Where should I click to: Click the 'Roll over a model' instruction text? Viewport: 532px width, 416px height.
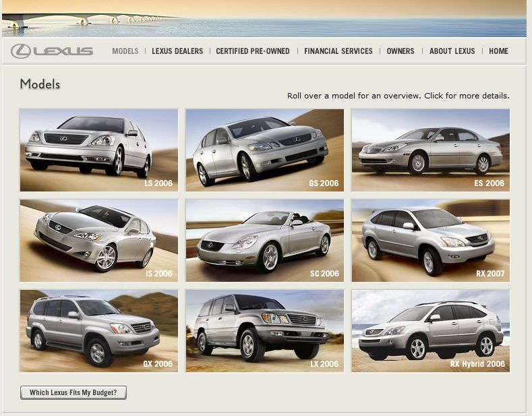(x=398, y=96)
